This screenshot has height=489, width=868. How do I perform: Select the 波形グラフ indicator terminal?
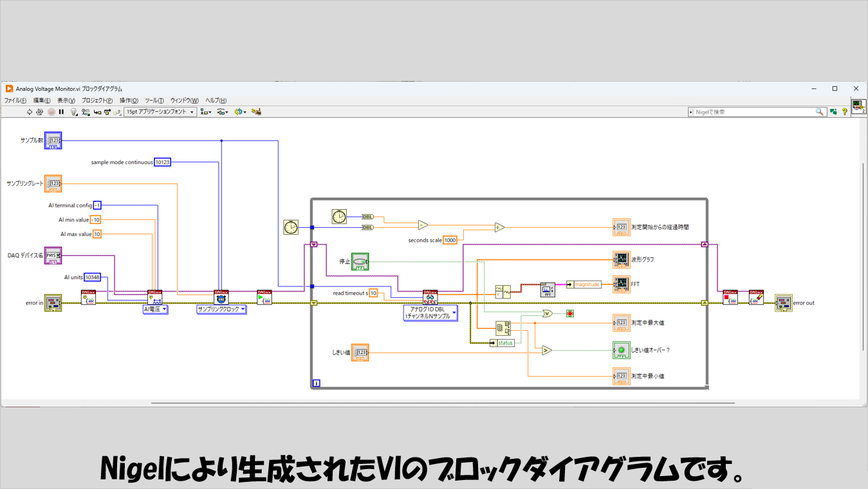[622, 260]
